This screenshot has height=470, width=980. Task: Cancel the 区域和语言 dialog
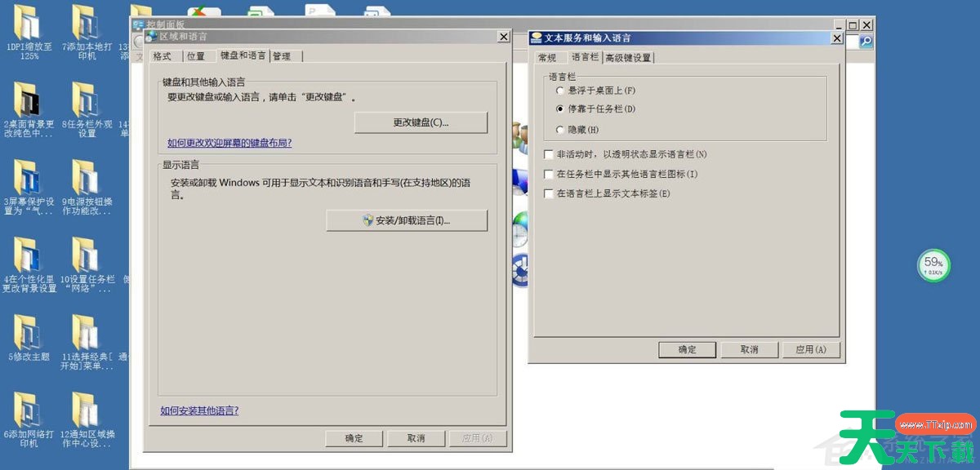[x=416, y=438]
